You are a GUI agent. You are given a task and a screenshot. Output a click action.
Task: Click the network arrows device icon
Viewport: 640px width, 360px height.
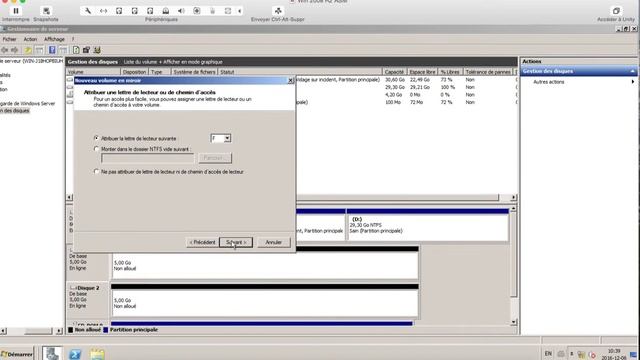click(x=103, y=11)
